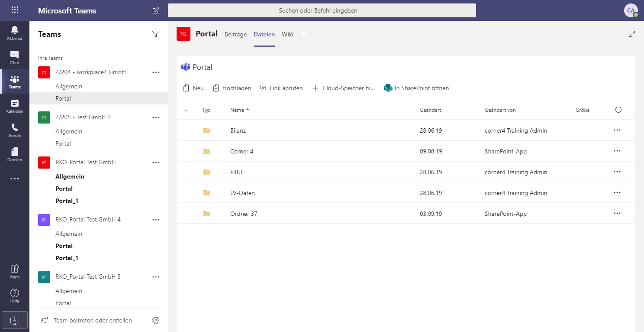Open CA profile avatar
The height and width of the screenshot is (332, 644).
click(631, 10)
